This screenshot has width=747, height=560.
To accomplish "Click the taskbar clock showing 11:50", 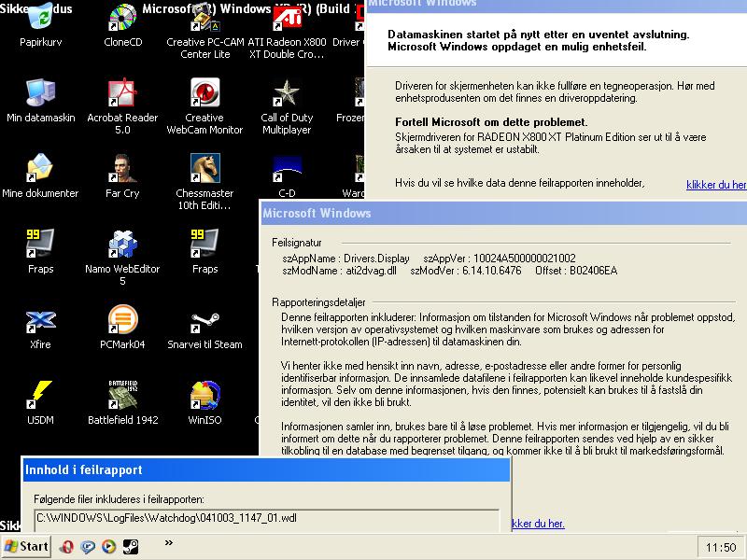I will pos(721,548).
